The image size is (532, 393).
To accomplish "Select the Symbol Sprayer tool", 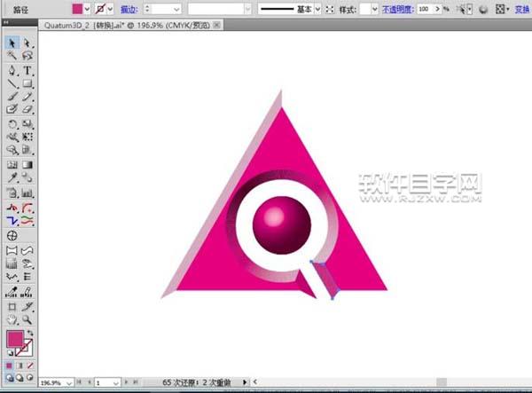I will tap(12, 193).
